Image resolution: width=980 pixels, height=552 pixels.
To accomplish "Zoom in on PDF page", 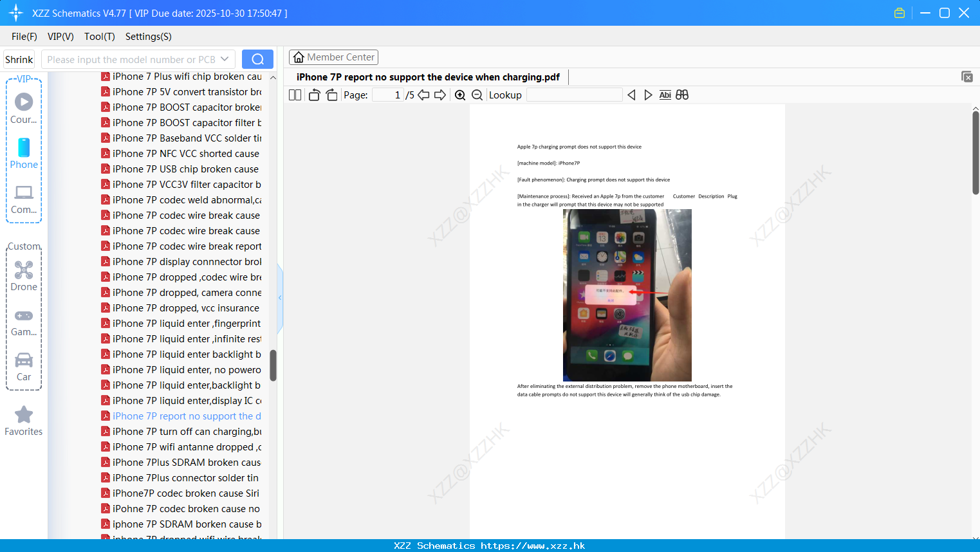I will pos(460,95).
